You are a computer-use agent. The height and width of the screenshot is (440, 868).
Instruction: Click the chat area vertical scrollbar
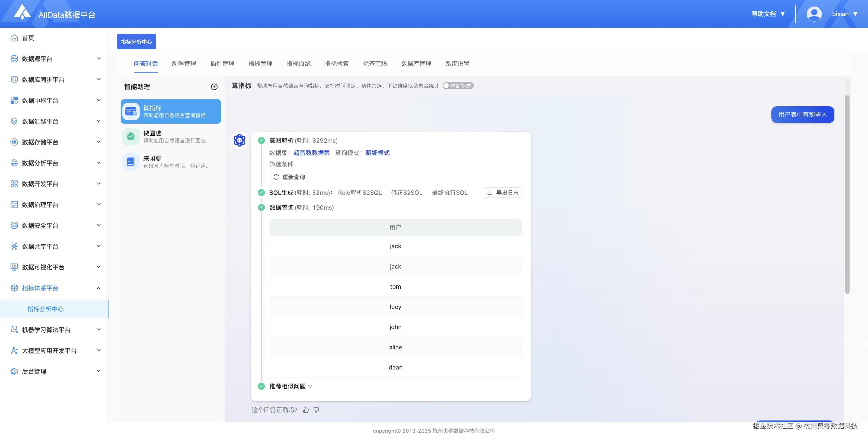pyautogui.click(x=847, y=195)
